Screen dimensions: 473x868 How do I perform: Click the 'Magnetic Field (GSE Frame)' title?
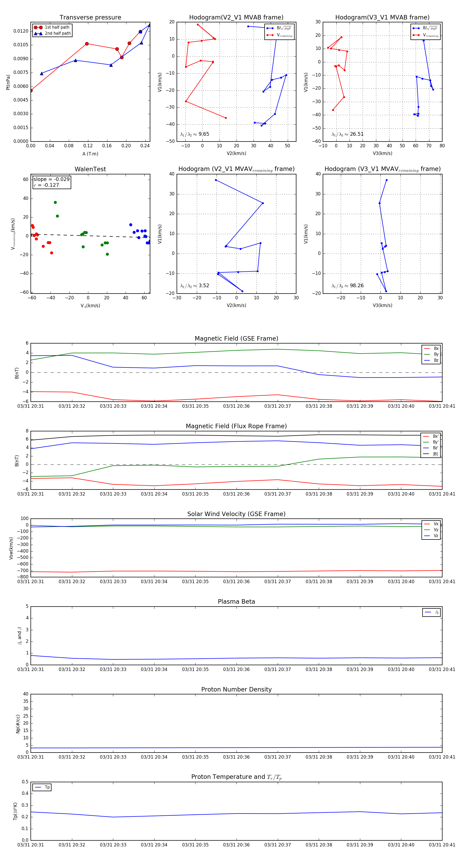pos(236,339)
